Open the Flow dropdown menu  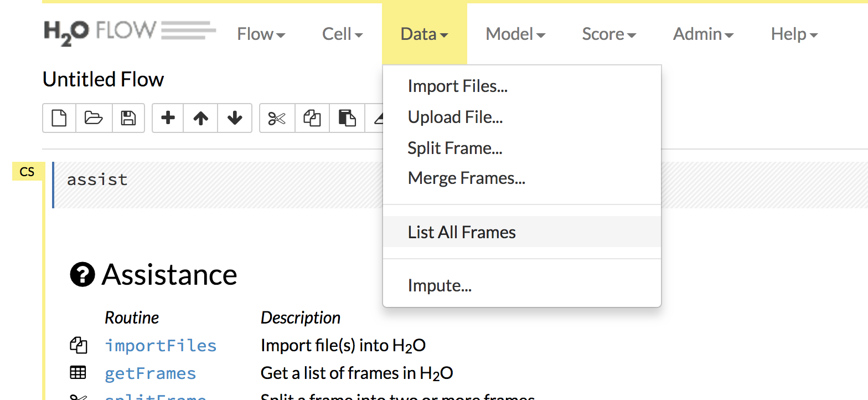coord(261,34)
